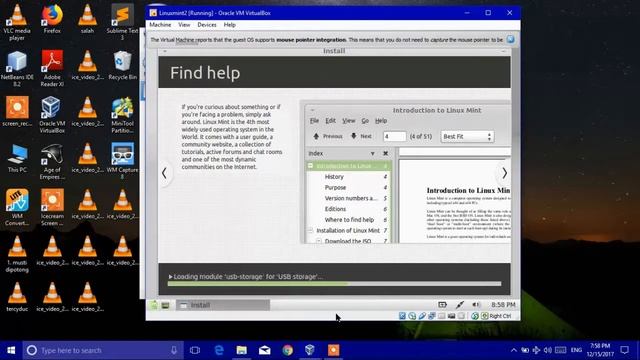Open NetBeans IDE 8.2 desktop shortcut
This screenshot has width=640, height=360.
(17, 69)
